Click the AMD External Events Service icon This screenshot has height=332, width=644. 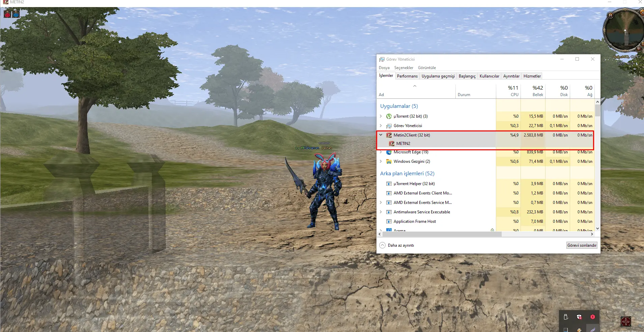[389, 203]
